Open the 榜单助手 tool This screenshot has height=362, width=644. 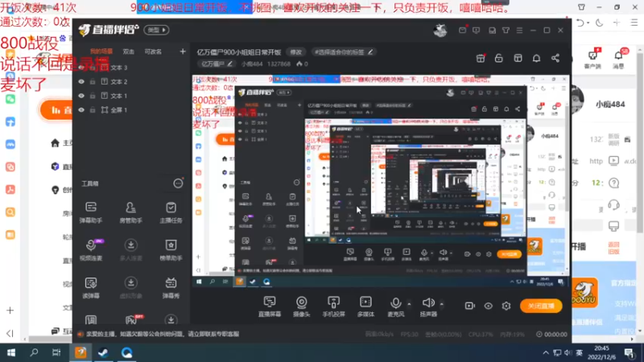pos(171,249)
